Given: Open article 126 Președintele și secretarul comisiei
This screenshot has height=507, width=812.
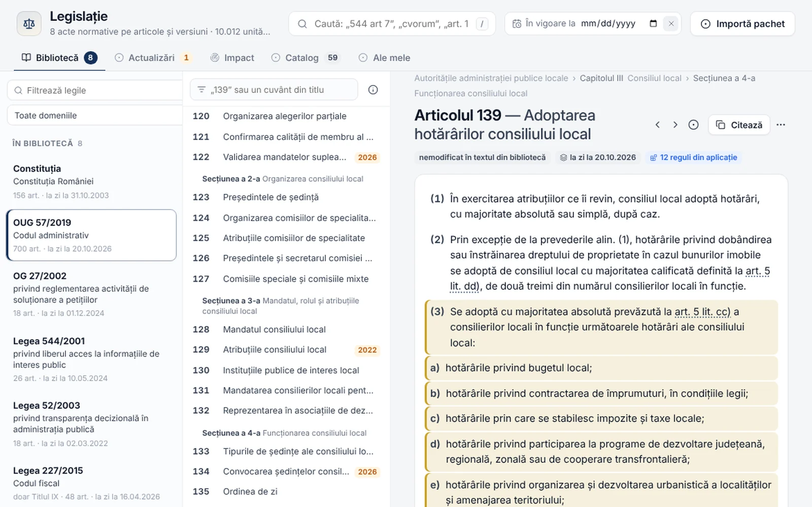Looking at the screenshot, I should (x=286, y=258).
